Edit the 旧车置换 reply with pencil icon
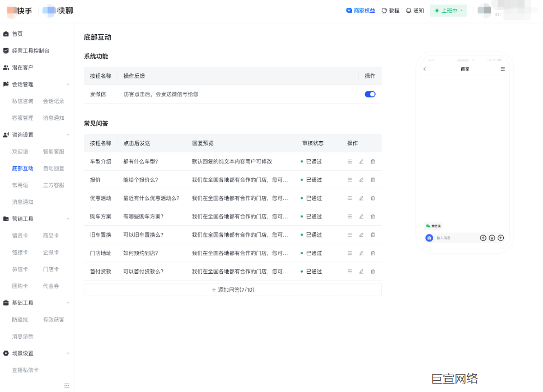The width and height of the screenshot is (543, 392). [361, 235]
